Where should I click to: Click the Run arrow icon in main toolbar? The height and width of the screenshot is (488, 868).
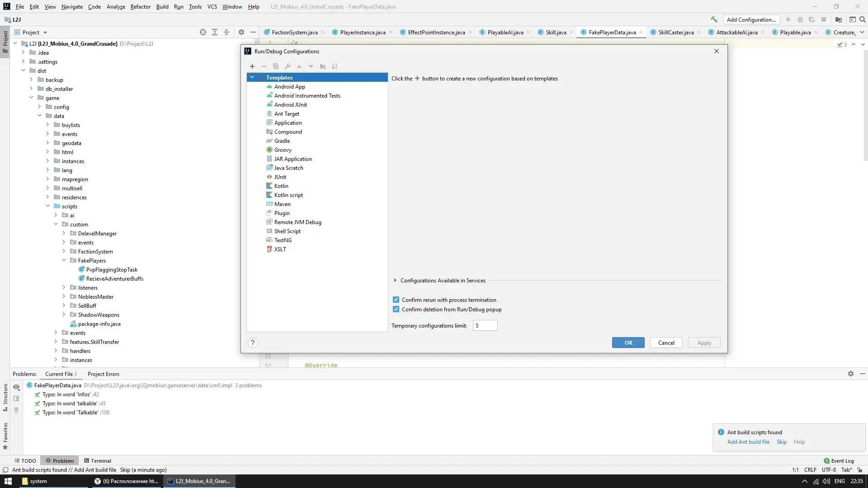788,19
